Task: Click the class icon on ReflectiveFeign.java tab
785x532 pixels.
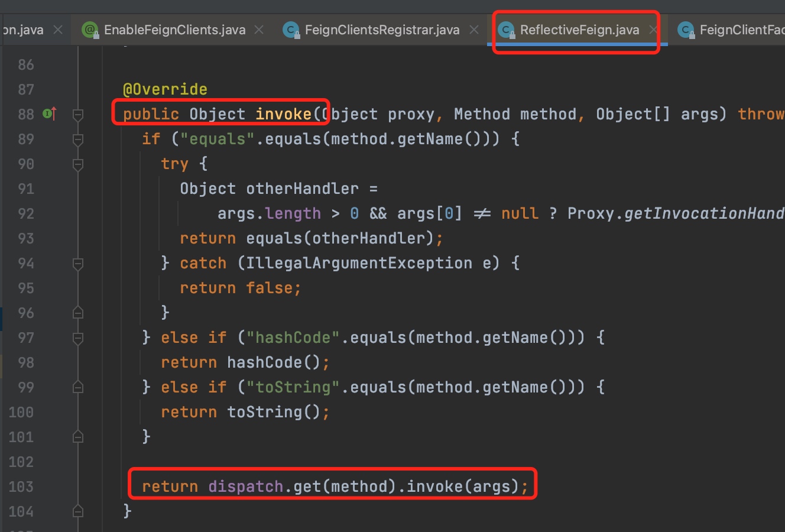Action: point(506,30)
